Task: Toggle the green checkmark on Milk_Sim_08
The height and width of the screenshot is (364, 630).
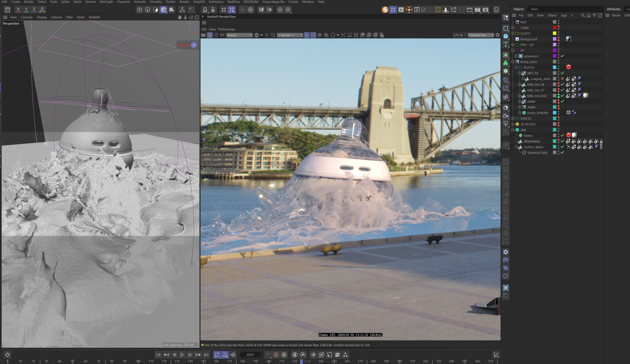Action: 562,84
